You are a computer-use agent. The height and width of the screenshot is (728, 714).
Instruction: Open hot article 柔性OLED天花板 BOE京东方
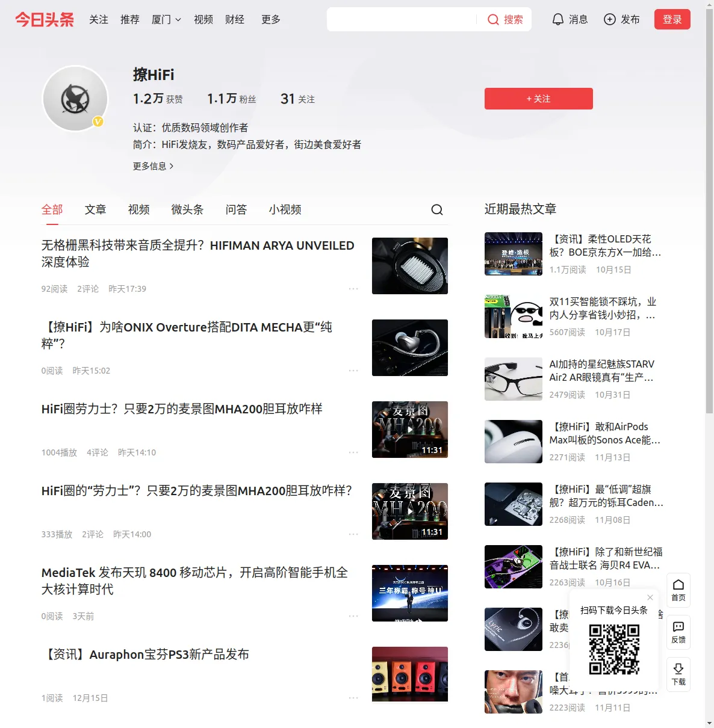(x=606, y=245)
